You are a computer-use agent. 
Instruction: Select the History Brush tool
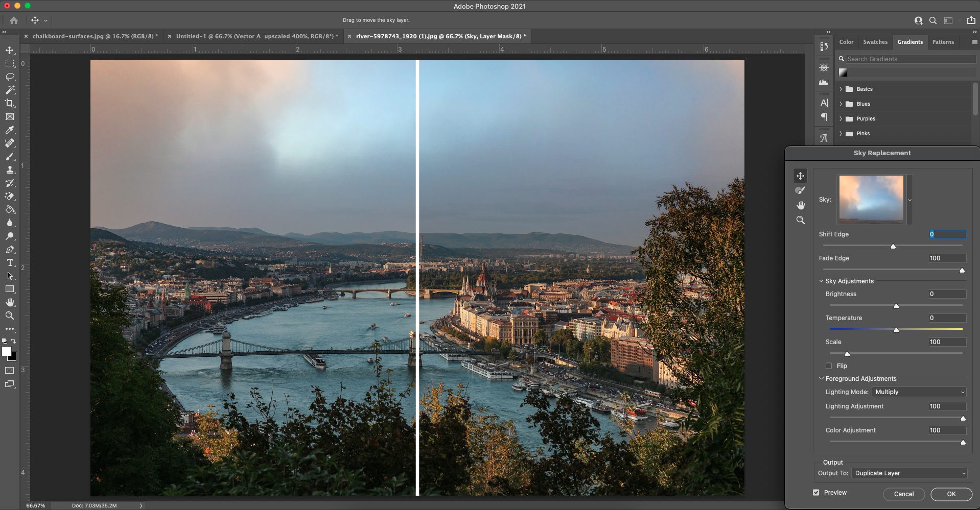pyautogui.click(x=10, y=183)
